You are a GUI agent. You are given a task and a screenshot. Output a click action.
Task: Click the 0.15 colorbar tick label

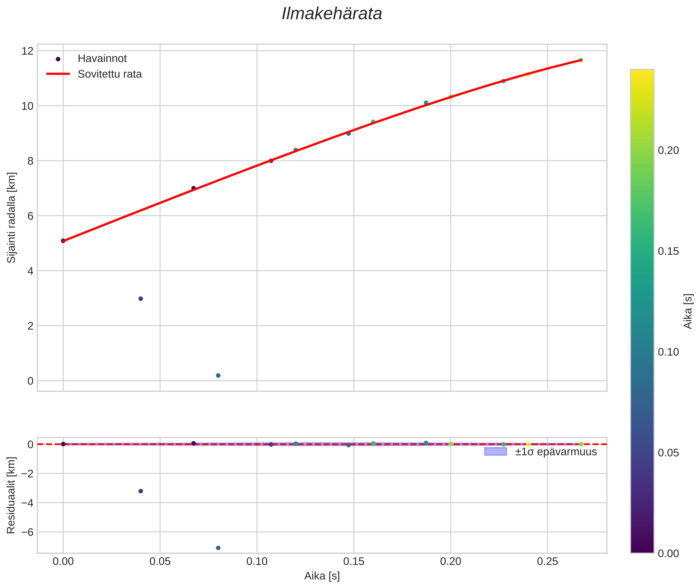(668, 251)
